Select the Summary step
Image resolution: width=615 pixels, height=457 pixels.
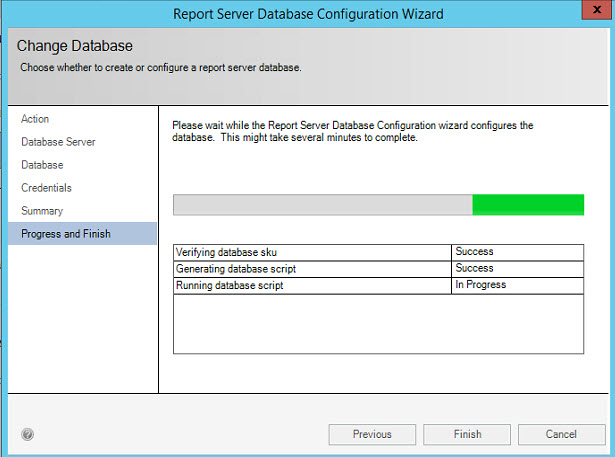pos(42,211)
